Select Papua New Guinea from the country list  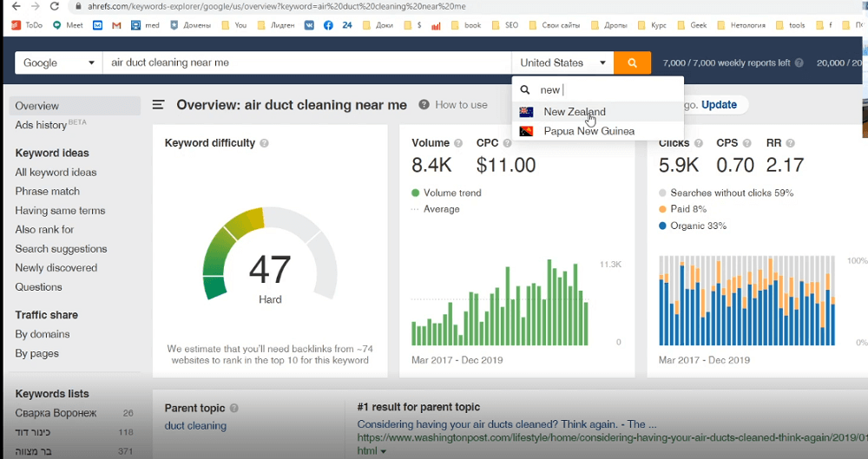pos(598,131)
